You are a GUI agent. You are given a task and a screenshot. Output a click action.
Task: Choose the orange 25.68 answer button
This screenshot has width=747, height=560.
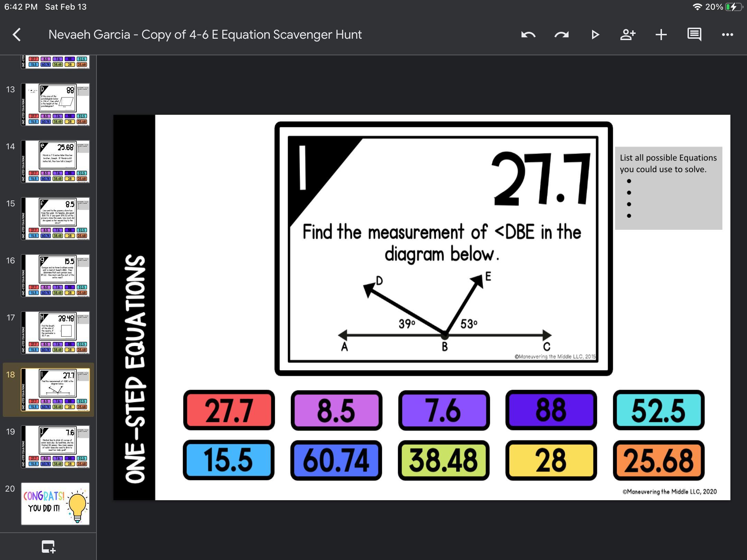(658, 460)
